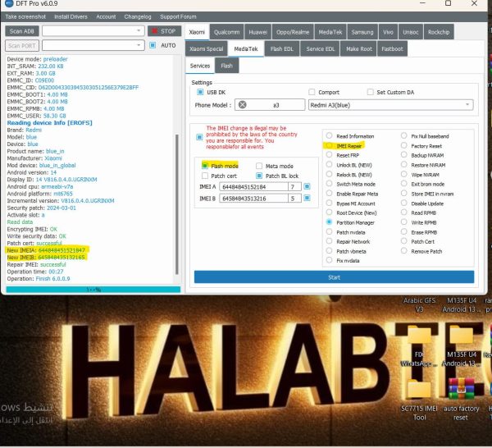Screen dimensions: 492x448
Task: Click the DFT Pro logo in title bar
Action: (x=9, y=3)
